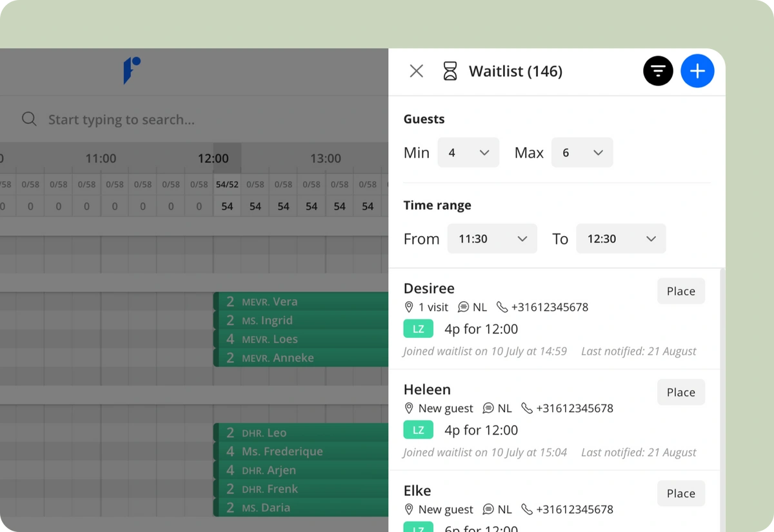This screenshot has height=532, width=774.
Task: Open the Mevr. Anneke reservation
Action: tap(301, 358)
